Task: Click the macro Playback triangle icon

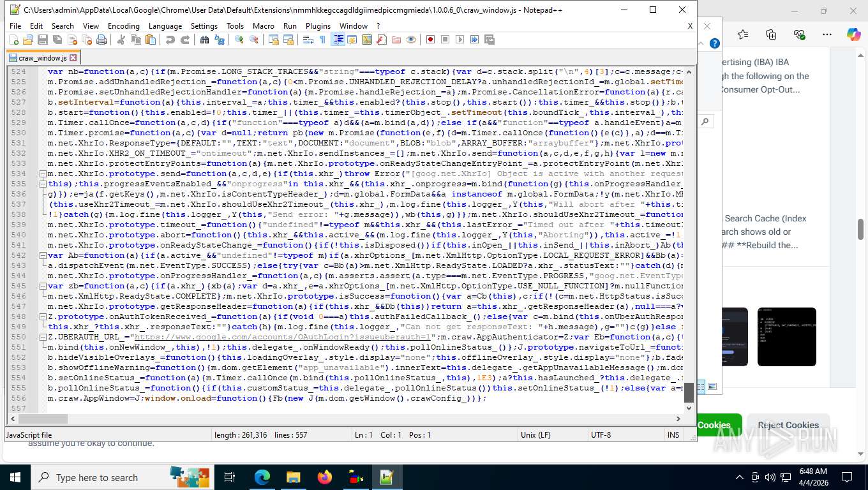Action: click(460, 40)
